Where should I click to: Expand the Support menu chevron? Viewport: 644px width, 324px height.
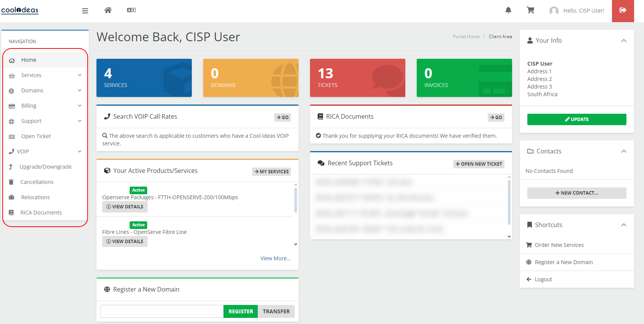tap(80, 121)
